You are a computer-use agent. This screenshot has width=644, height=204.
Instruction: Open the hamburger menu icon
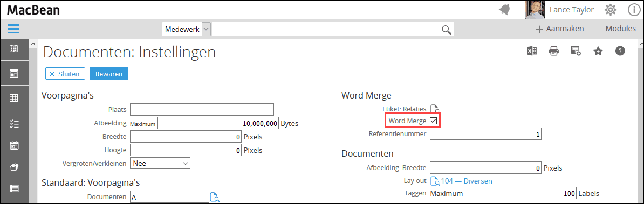(13, 29)
